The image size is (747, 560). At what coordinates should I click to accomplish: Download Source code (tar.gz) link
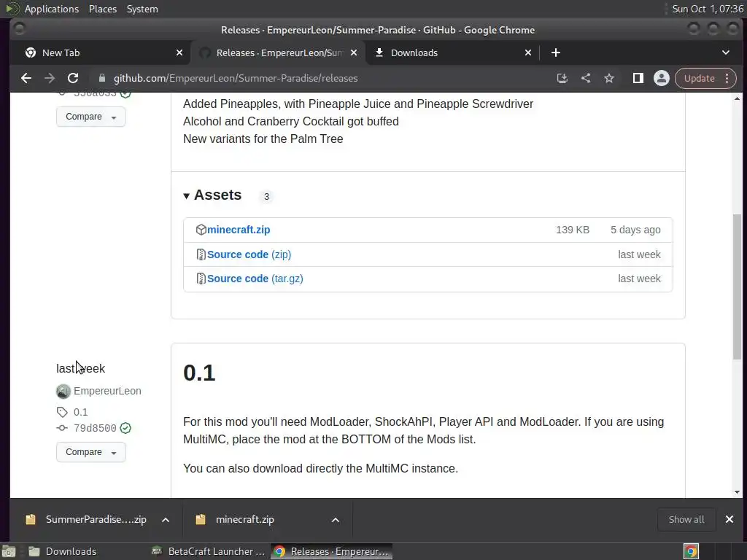pyautogui.click(x=255, y=279)
